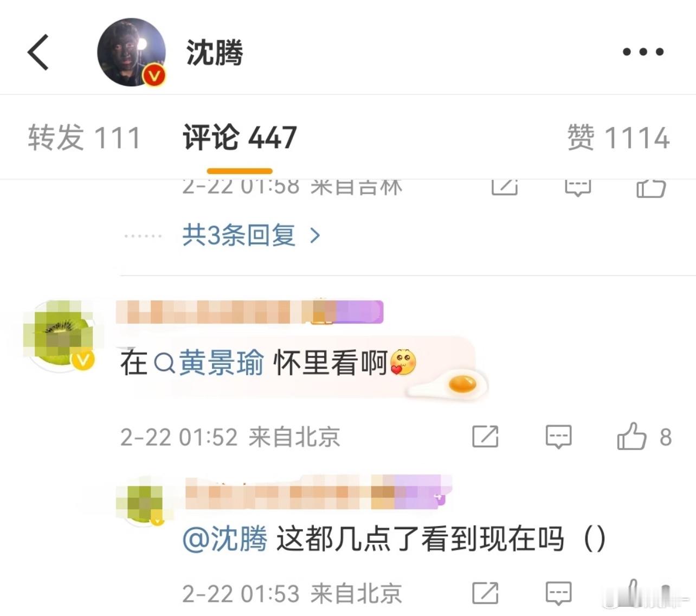Tap the reply bubble icon on the 01:58 comment

coord(578,188)
